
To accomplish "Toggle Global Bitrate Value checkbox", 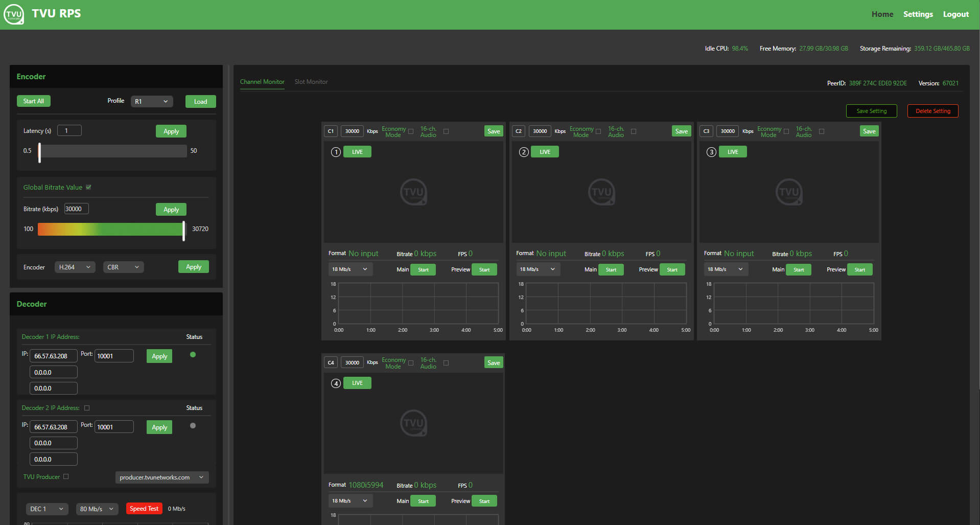I will point(88,187).
